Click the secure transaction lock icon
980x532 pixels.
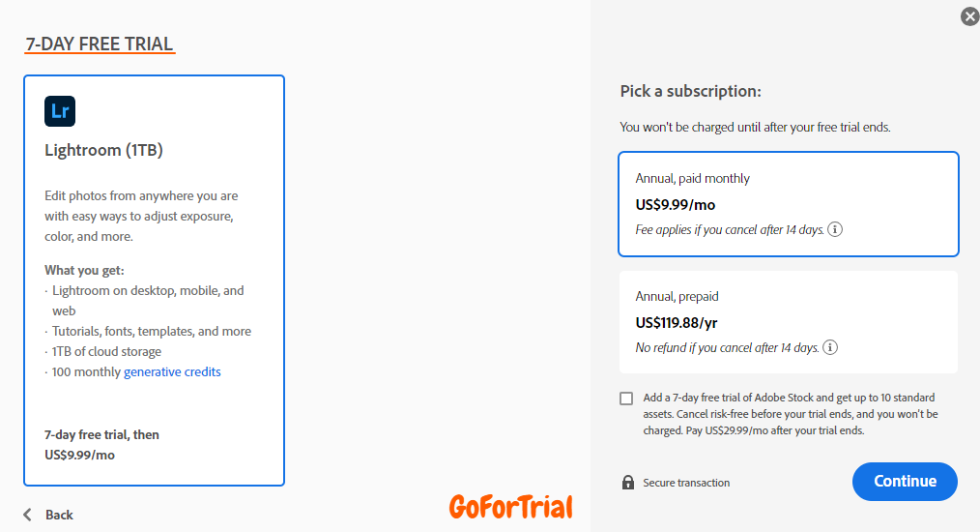point(628,482)
